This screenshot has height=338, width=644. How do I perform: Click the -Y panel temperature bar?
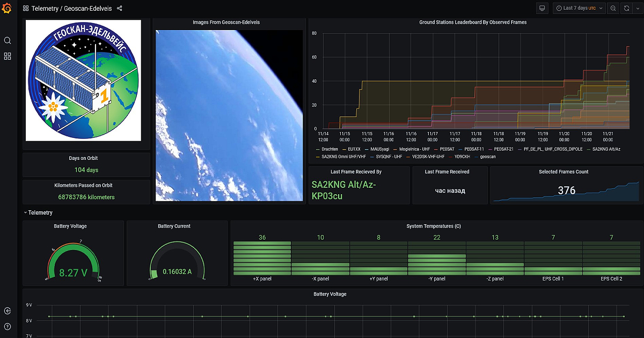(436, 258)
